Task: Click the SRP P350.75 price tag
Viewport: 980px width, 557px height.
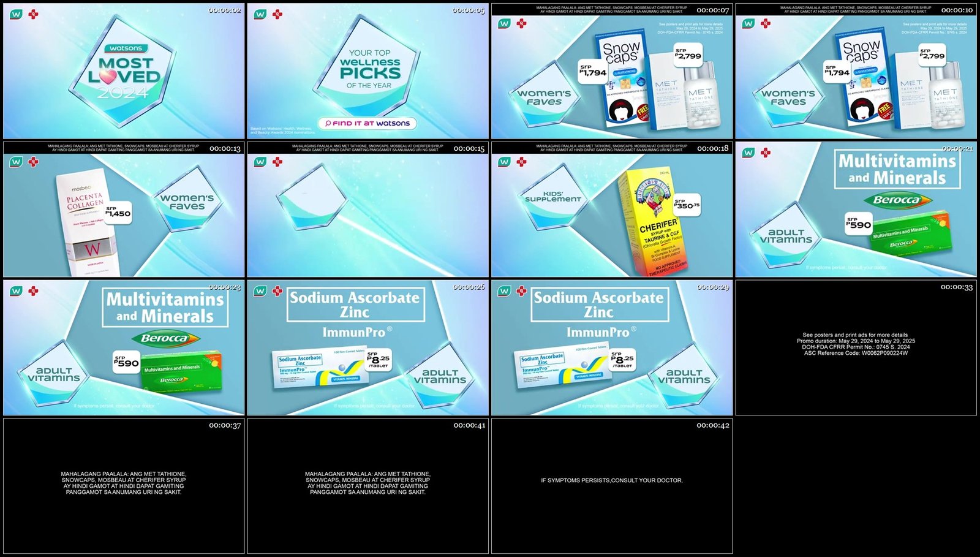Action: [x=687, y=205]
